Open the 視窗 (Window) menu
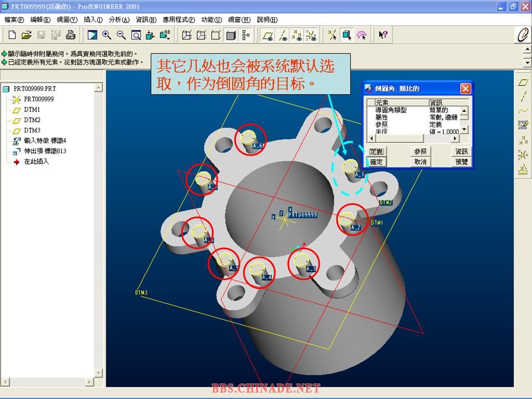 [239, 20]
